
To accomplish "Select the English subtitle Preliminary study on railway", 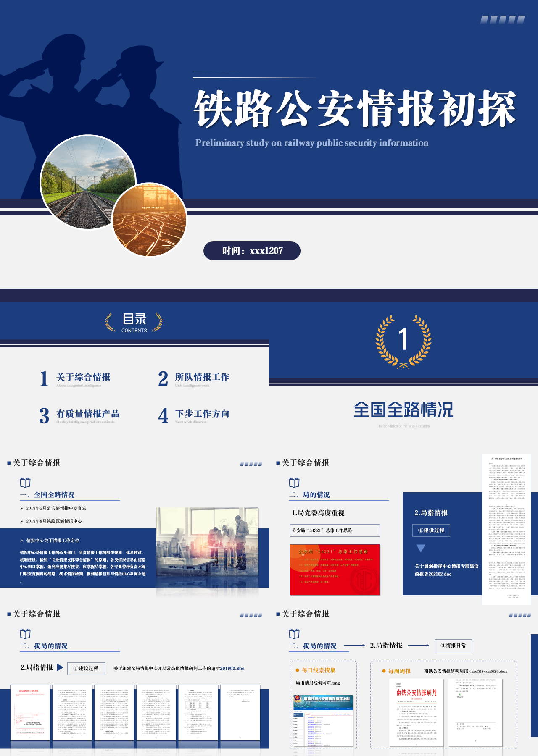I will [x=312, y=143].
